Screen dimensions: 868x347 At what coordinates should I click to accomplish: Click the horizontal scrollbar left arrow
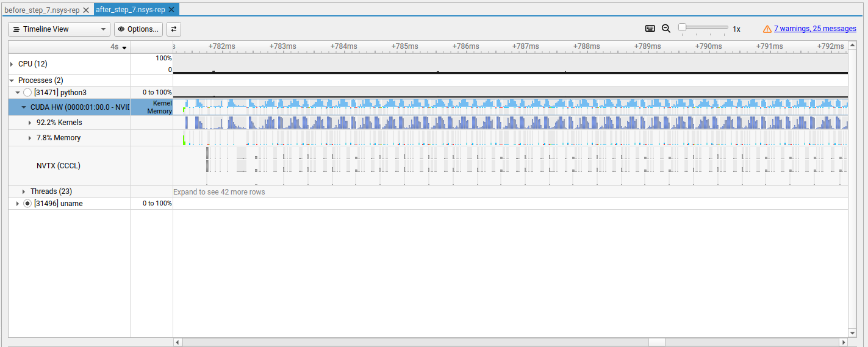(x=178, y=342)
